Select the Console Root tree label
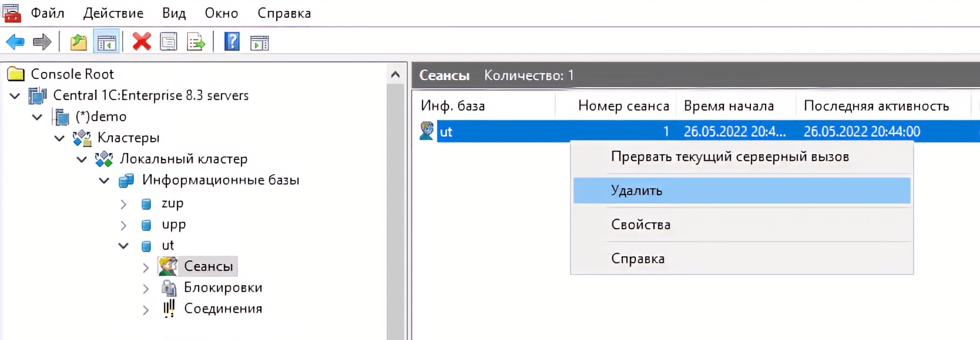 (x=72, y=74)
